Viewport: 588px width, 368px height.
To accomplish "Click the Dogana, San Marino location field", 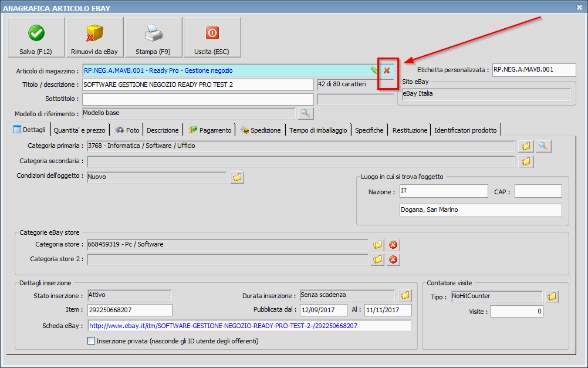I will [x=481, y=210].
